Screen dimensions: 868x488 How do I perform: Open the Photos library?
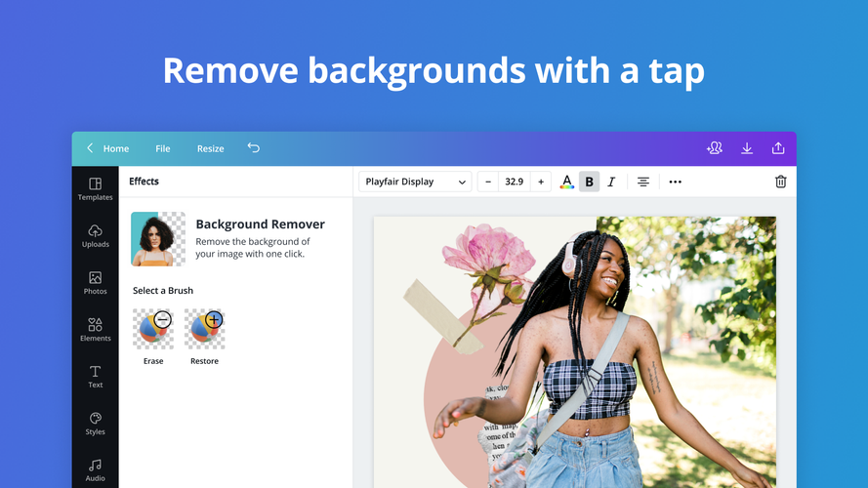coord(96,283)
